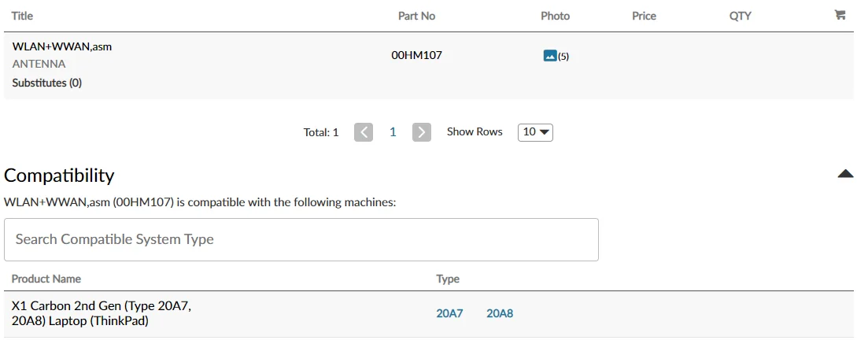This screenshot has height=355, width=868.
Task: Click the Part No column header
Action: coord(416,16)
